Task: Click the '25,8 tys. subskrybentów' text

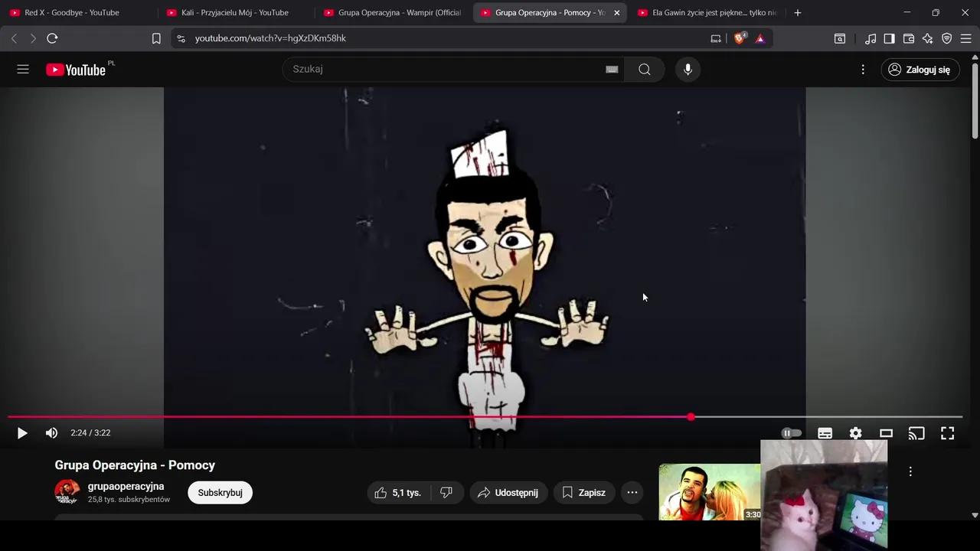Action: click(129, 500)
